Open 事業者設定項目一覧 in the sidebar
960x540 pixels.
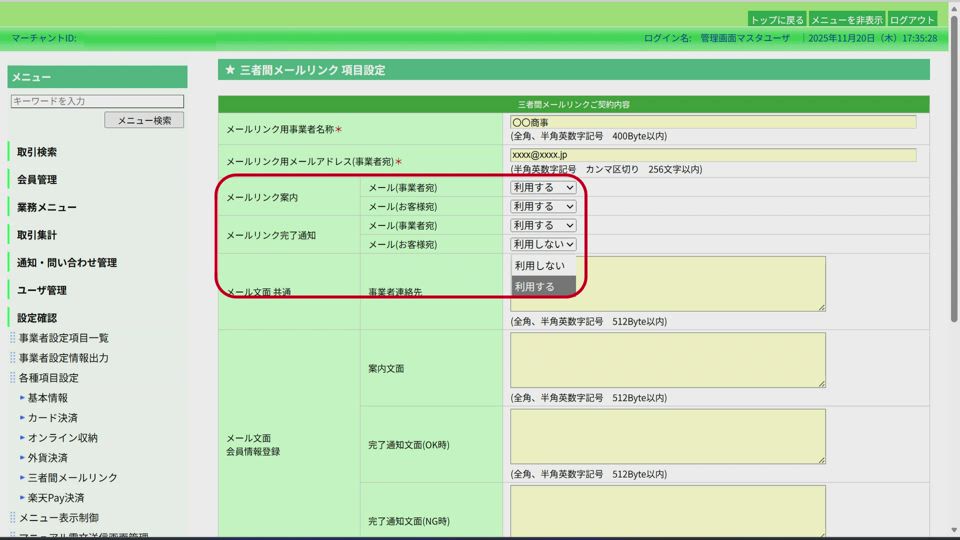tap(64, 338)
